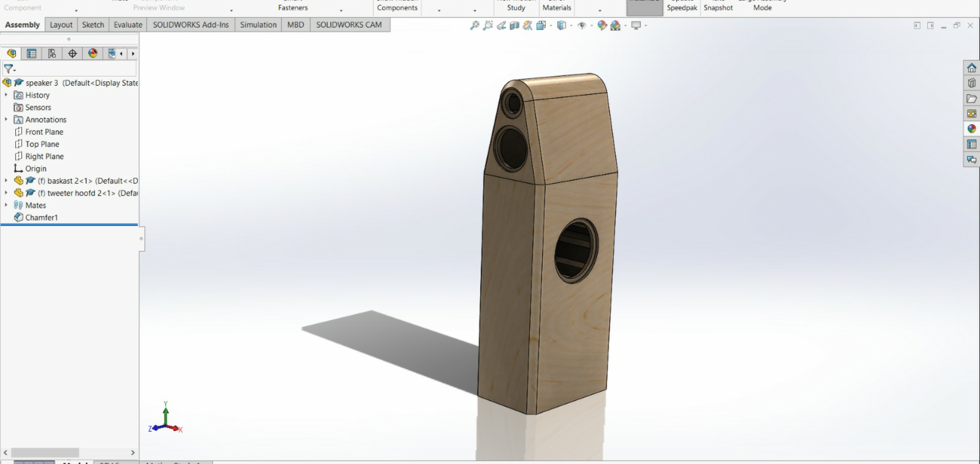
Task: Click the Display Style icon
Action: pyautogui.click(x=562, y=25)
